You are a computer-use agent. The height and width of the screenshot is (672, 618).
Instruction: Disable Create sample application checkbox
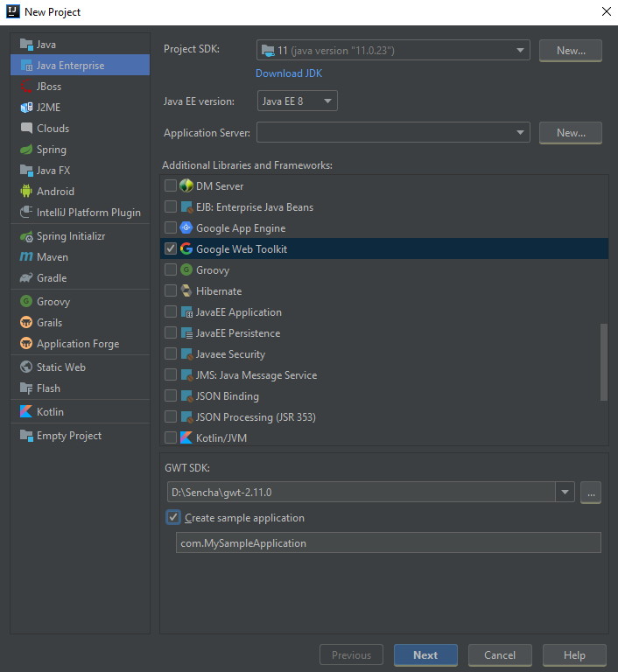[173, 517]
